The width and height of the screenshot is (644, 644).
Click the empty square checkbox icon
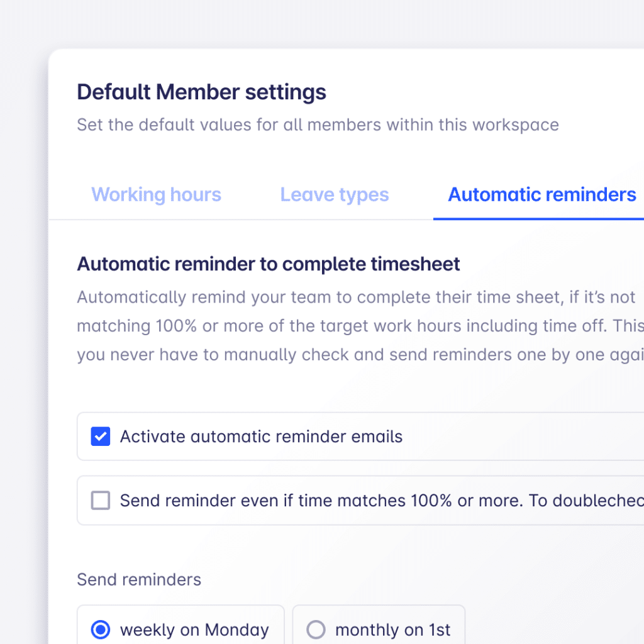(101, 501)
